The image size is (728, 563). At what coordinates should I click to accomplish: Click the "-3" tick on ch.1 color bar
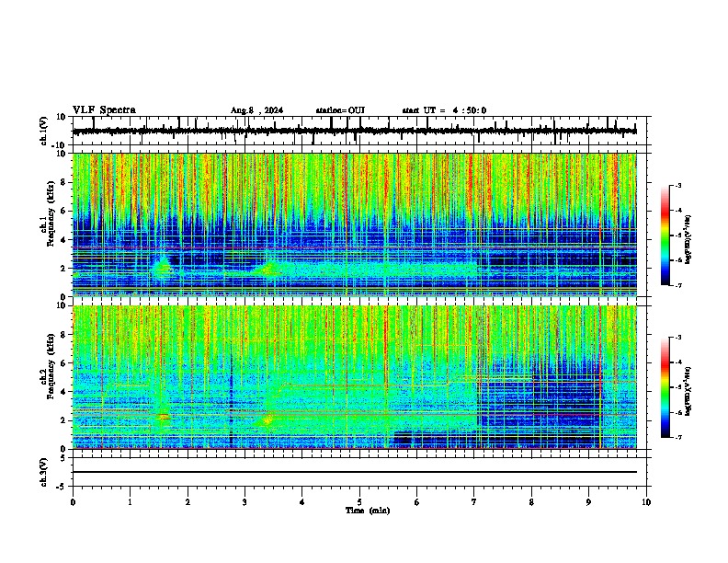pyautogui.click(x=678, y=185)
